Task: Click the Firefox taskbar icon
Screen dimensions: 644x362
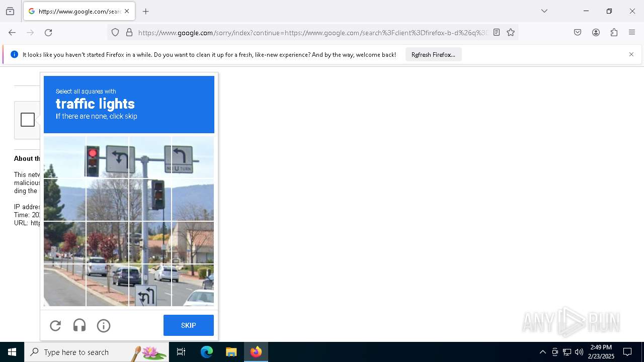Action: [x=256, y=352]
